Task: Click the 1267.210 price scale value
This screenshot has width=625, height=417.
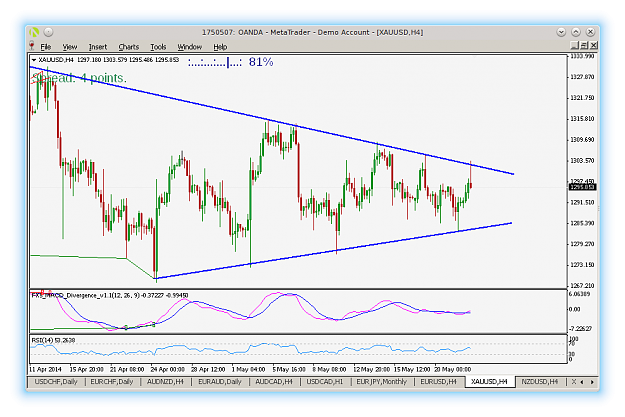Action: (x=582, y=286)
